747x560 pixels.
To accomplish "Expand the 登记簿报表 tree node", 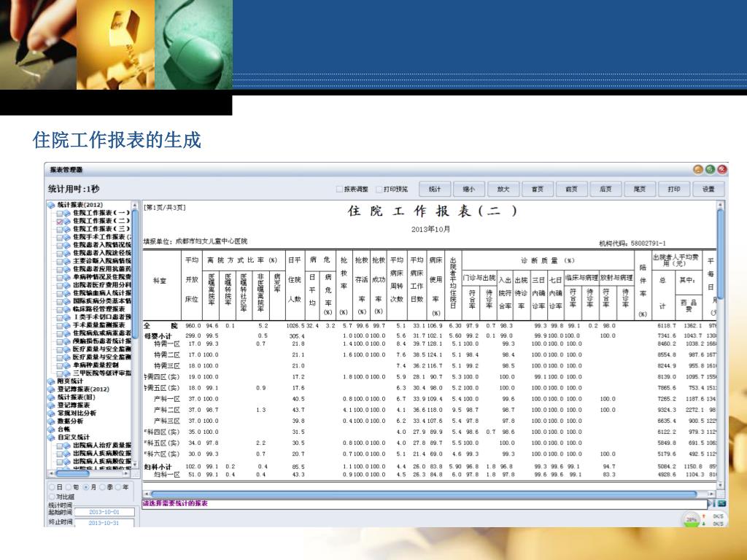I will pyautogui.click(x=51, y=405).
